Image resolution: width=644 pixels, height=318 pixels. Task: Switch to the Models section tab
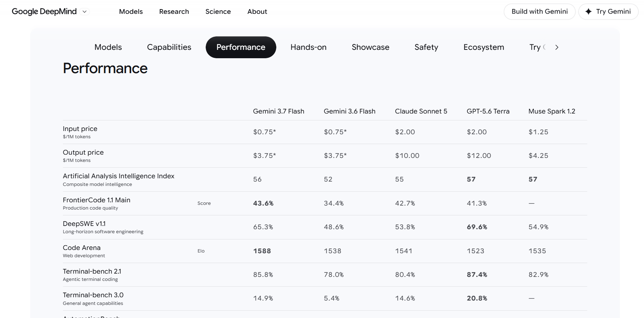click(x=108, y=47)
